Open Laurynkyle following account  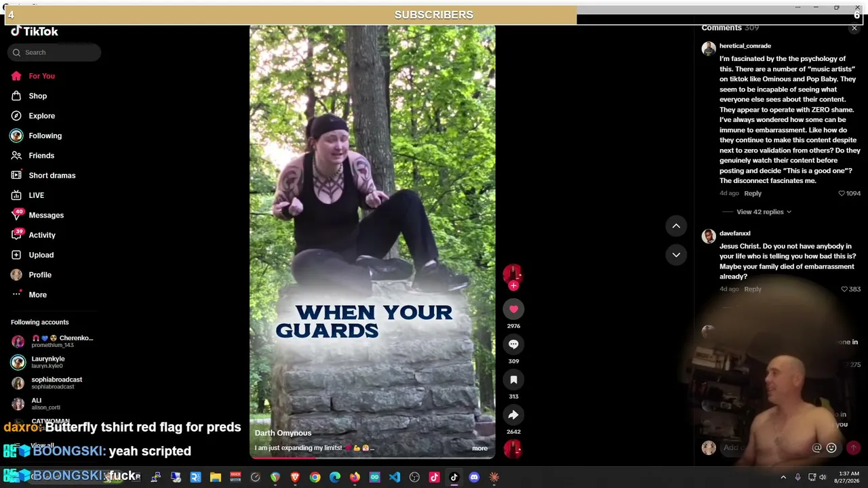pos(47,362)
